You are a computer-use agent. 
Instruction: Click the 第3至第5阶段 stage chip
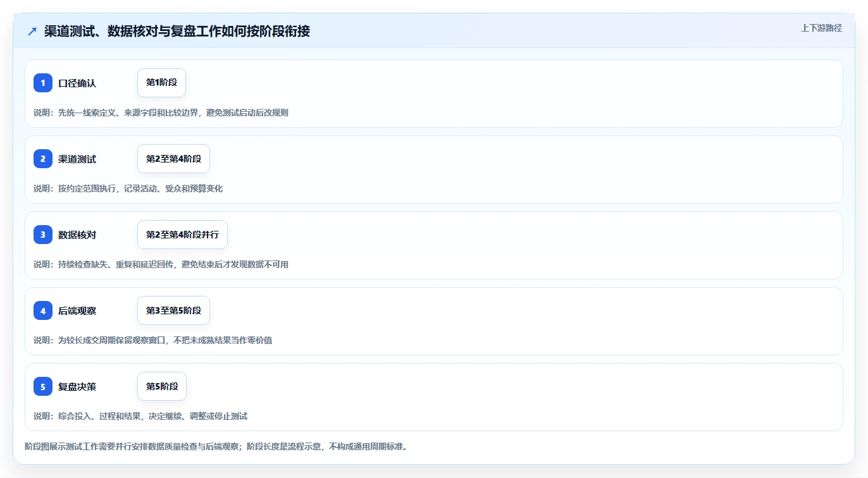(173, 310)
